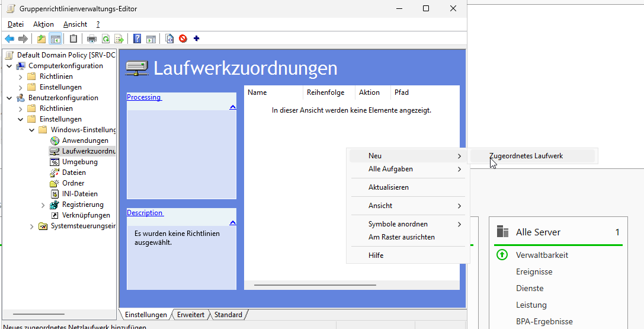Image resolution: width=644 pixels, height=329 pixels.
Task: Expand Systemsteuerungseinstellungen tree node
Action: point(31,226)
